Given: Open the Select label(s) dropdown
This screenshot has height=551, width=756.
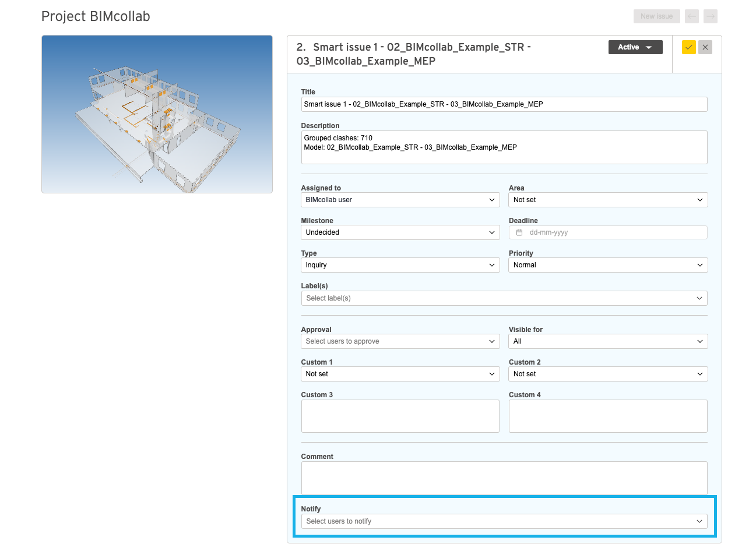Looking at the screenshot, I should pyautogui.click(x=504, y=298).
